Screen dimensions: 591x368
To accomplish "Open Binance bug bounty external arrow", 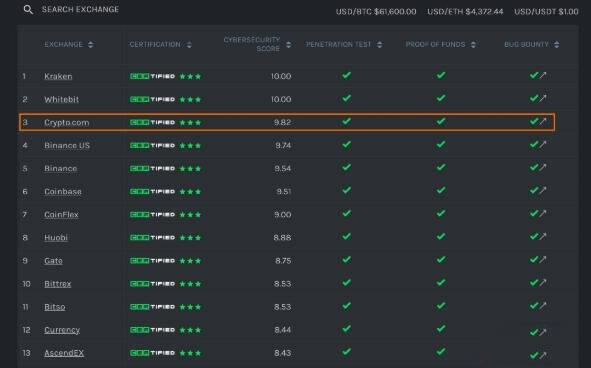I will click(x=543, y=167).
